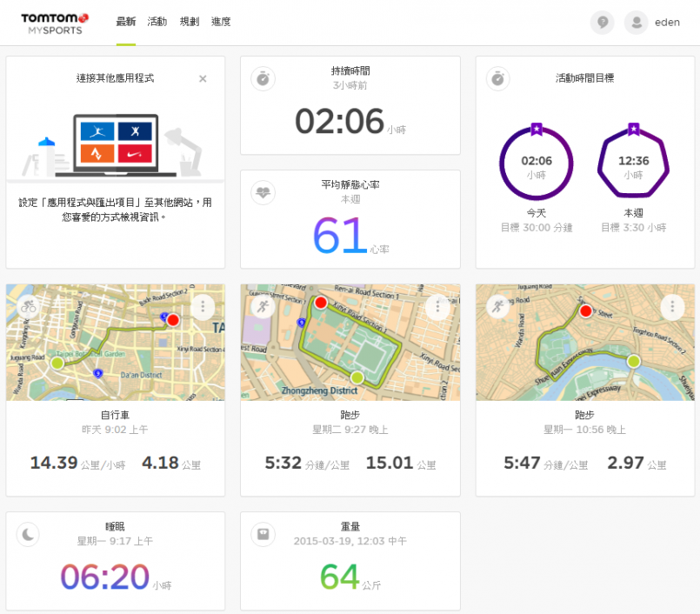Open the three-dot menu on 自行車 activity
Viewport: 700px width, 614px height.
coord(203,307)
